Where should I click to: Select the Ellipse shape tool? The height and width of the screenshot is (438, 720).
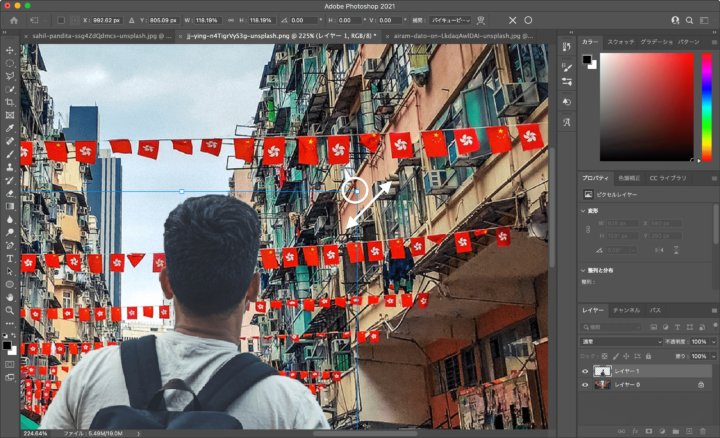click(10, 284)
